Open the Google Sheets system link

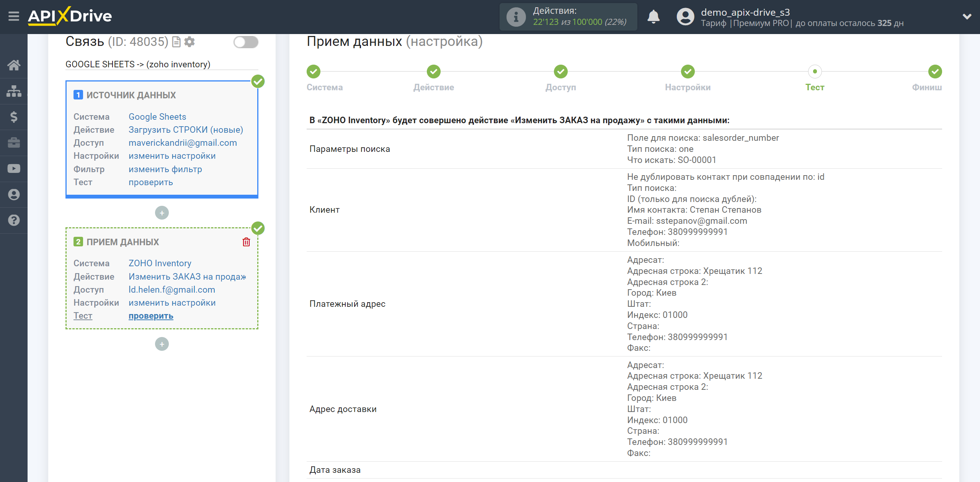point(157,117)
